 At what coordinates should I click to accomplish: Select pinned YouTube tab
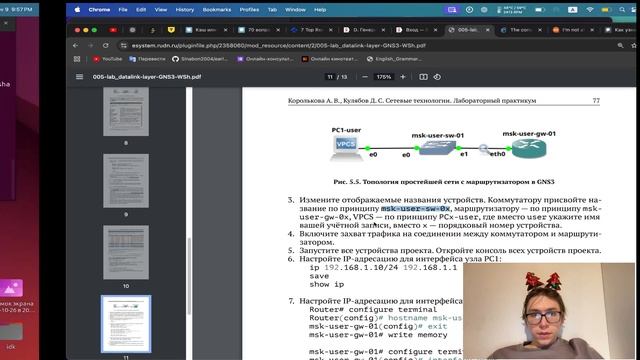click(x=113, y=30)
